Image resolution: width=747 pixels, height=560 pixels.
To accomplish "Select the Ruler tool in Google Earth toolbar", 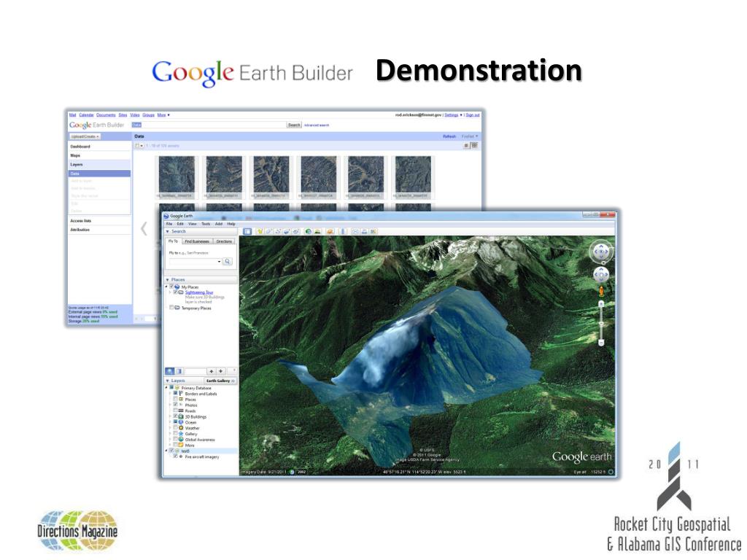I will (343, 231).
